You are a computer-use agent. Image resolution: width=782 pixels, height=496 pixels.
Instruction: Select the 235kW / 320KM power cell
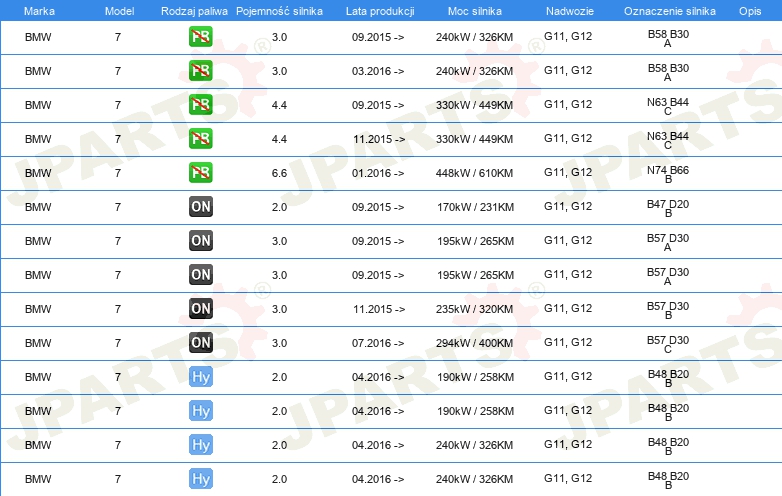[x=474, y=309]
